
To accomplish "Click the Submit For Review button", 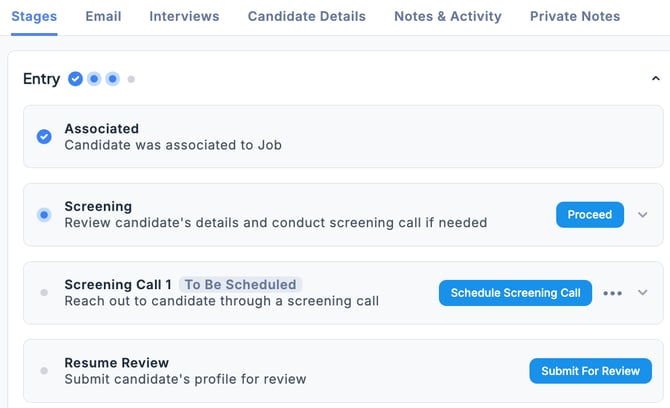I will [x=590, y=371].
